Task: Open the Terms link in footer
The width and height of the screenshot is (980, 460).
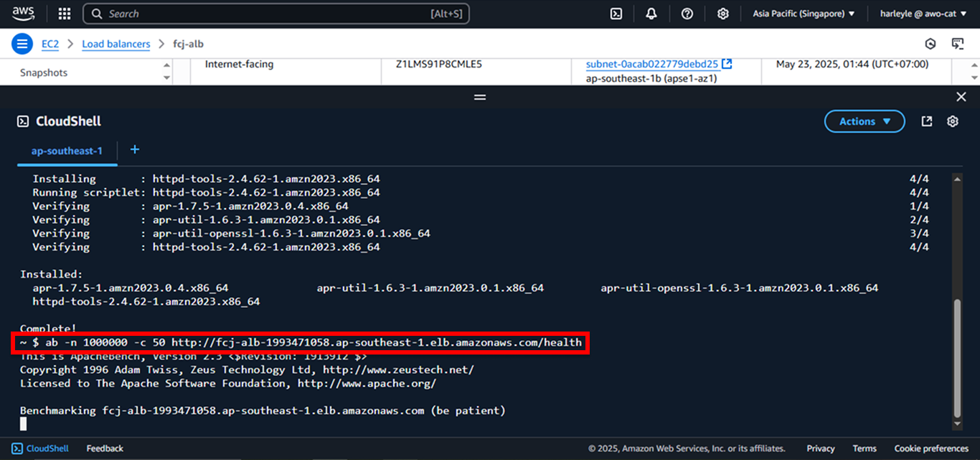Action: click(864, 449)
